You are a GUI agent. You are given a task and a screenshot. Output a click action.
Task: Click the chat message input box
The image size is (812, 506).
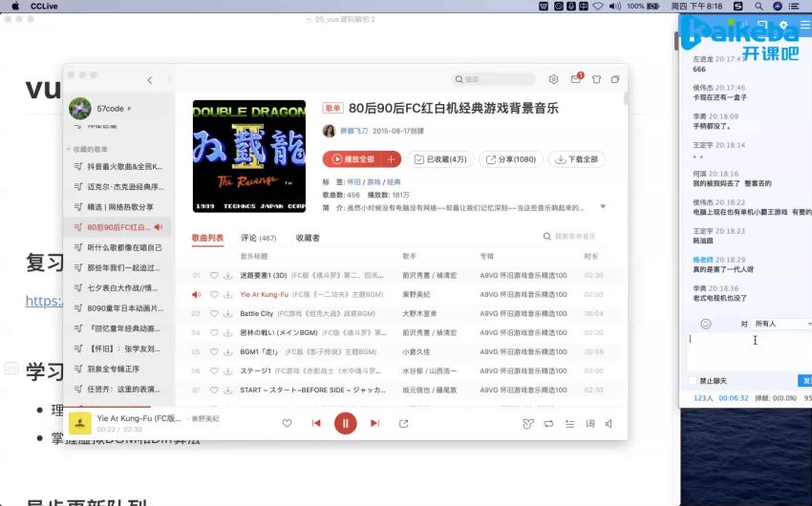[749, 350]
